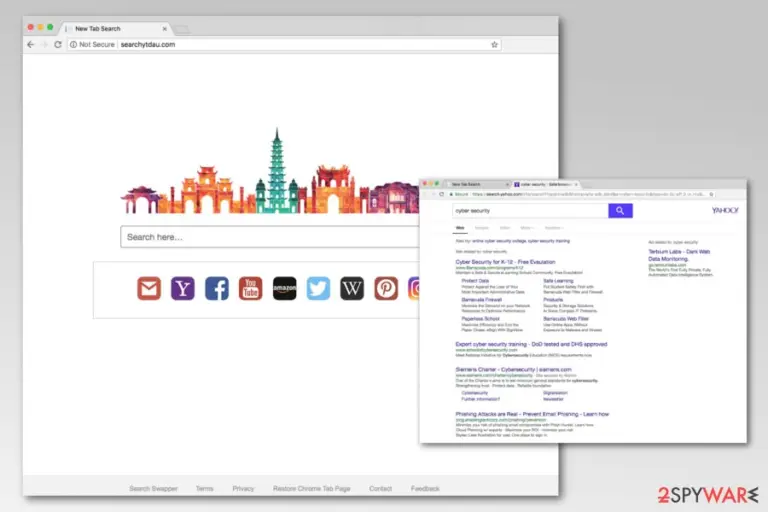
Task: Open the 'Barracuda Web Filter' sublink
Action: click(566, 318)
